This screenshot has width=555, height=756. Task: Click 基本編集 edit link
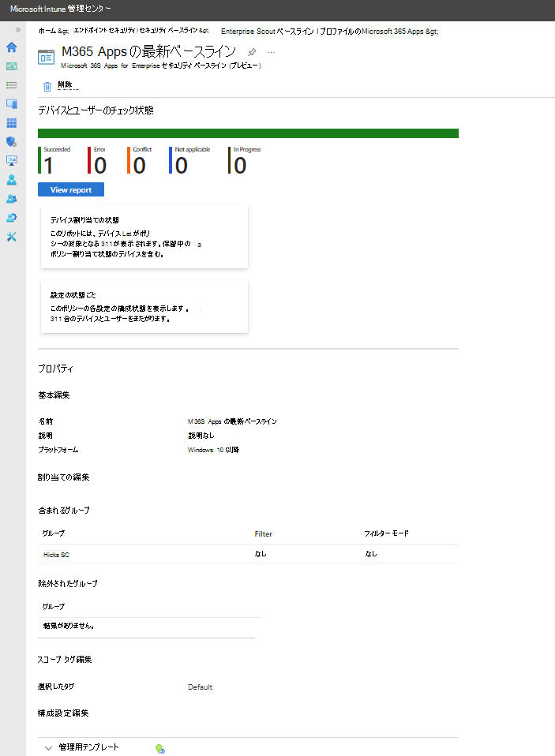54,395
